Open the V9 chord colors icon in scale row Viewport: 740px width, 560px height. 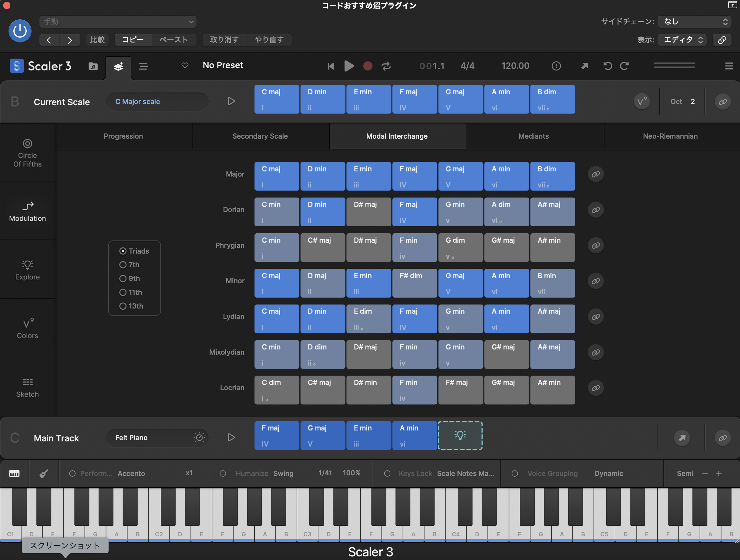642,101
